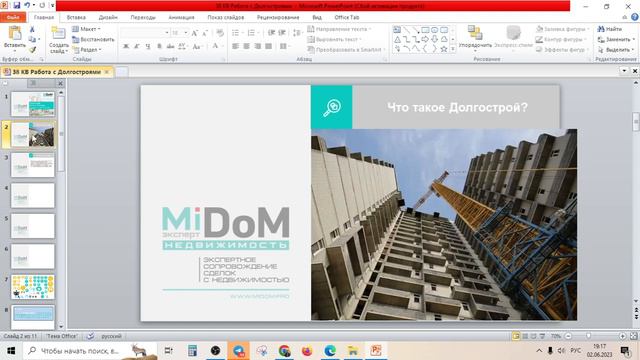Screen dimensions: 640x360
Task: Clear all text formatting with the eraser icon
Action: 220,33
